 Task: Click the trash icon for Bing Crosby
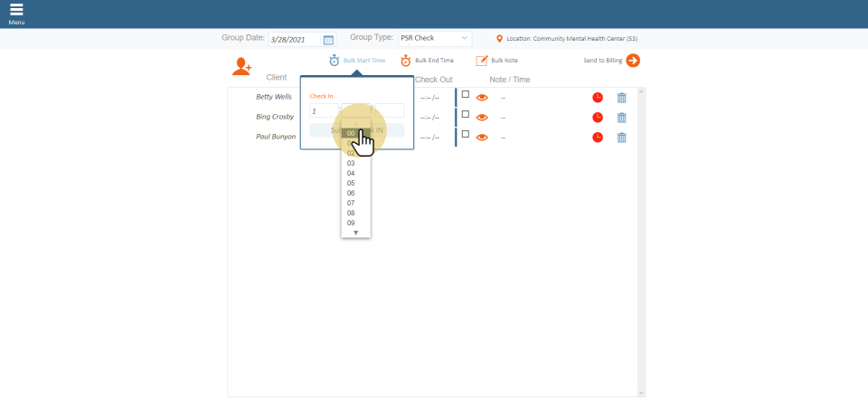click(x=621, y=118)
